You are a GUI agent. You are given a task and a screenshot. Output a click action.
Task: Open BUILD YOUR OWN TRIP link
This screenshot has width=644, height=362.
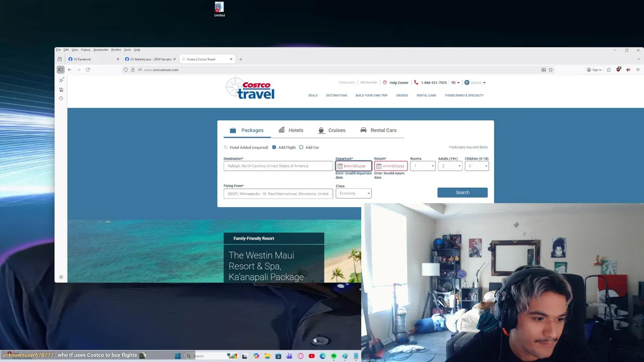(371, 96)
